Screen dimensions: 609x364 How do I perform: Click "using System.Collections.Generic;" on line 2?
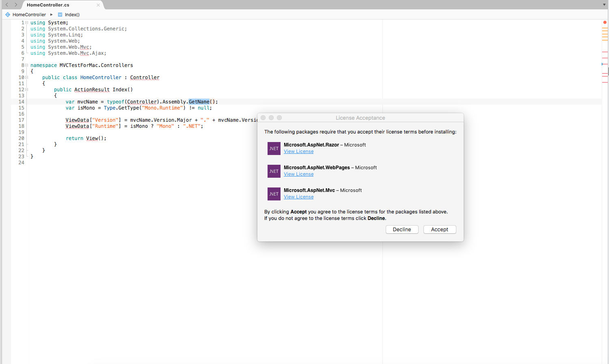tap(79, 29)
